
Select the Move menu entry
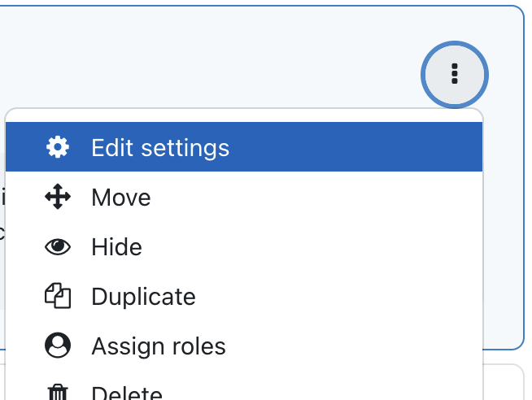click(x=244, y=197)
